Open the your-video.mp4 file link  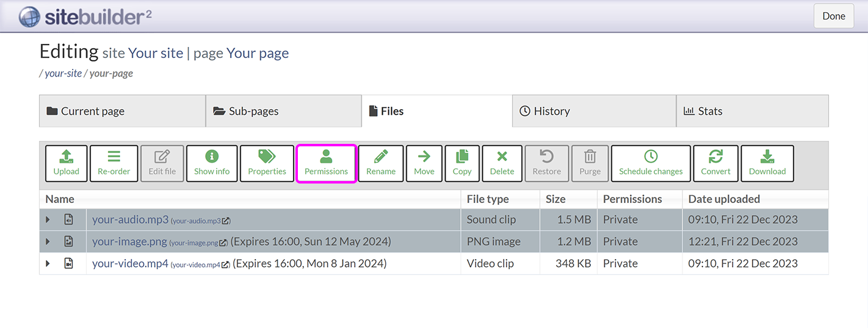[130, 264]
